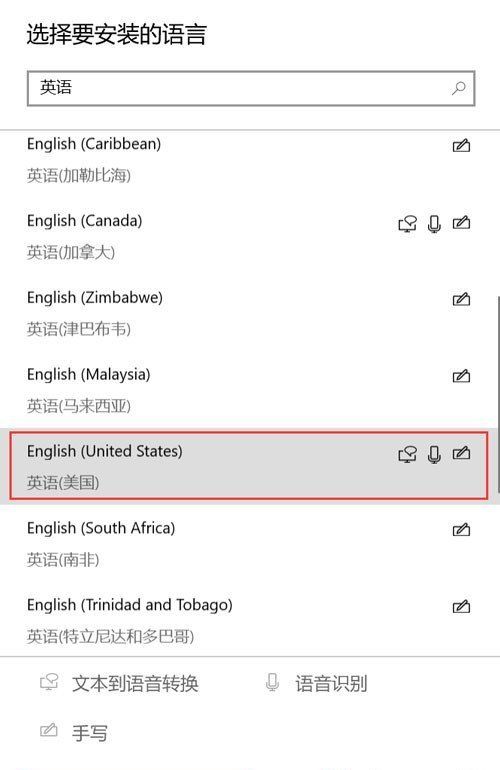The width and height of the screenshot is (500, 770).
Task: Click handwriting icon for English (Zimbabwe)
Action: coord(461,299)
